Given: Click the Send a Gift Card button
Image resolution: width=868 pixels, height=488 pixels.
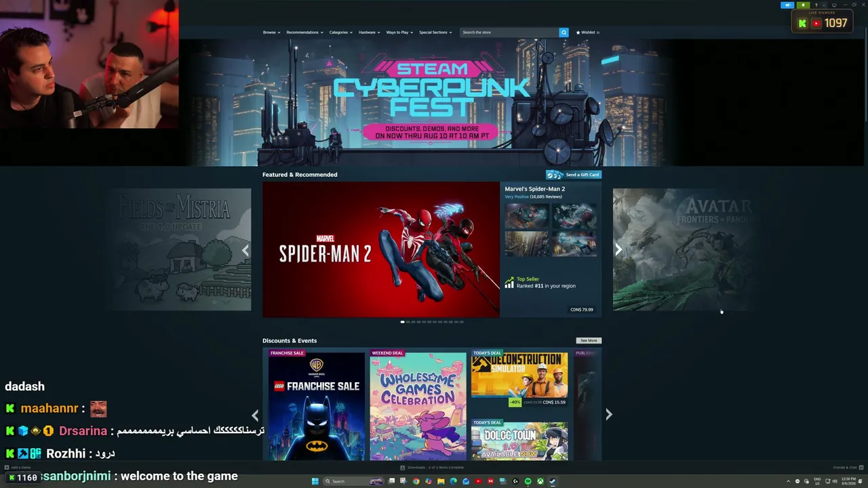Looking at the screenshot, I should point(574,175).
